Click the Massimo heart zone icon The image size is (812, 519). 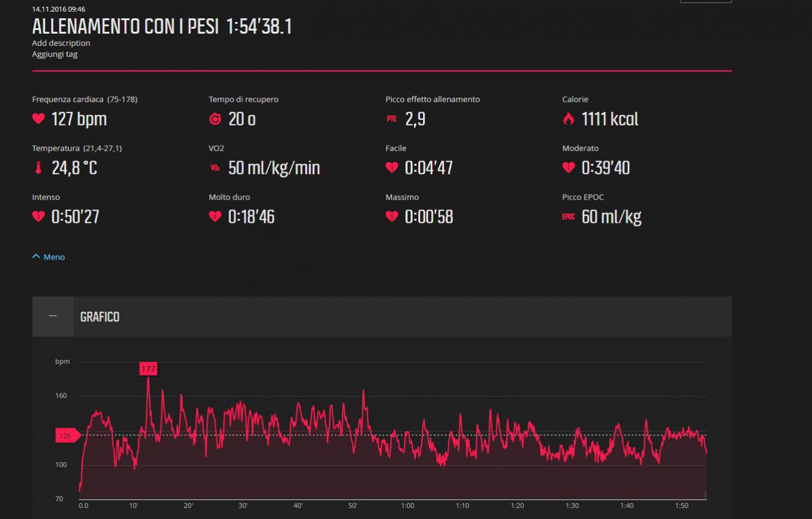tap(392, 217)
